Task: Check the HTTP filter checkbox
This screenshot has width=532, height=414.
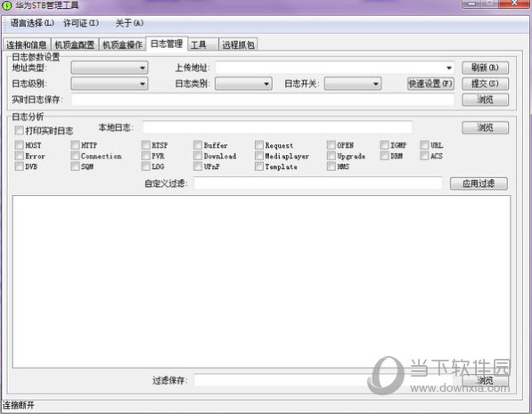Action: [76, 145]
